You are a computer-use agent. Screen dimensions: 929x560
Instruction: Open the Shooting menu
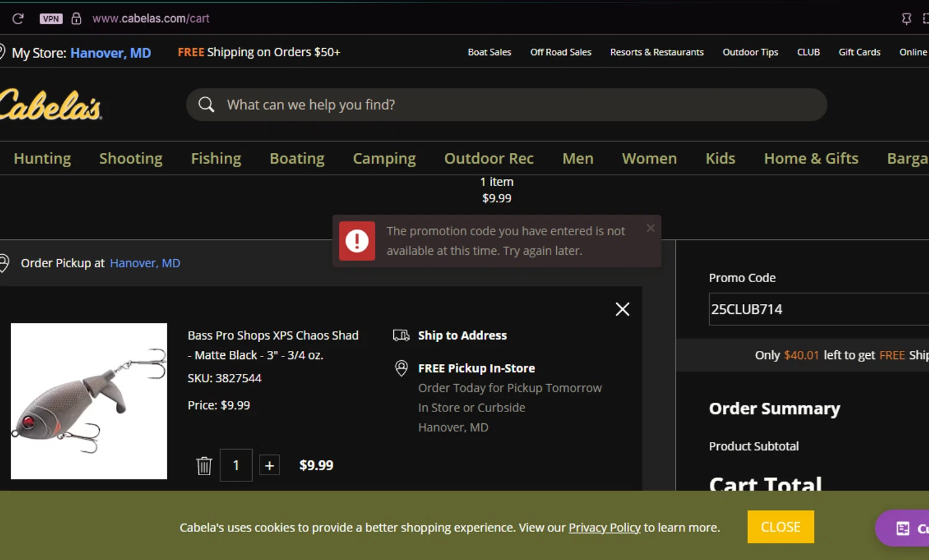(131, 158)
